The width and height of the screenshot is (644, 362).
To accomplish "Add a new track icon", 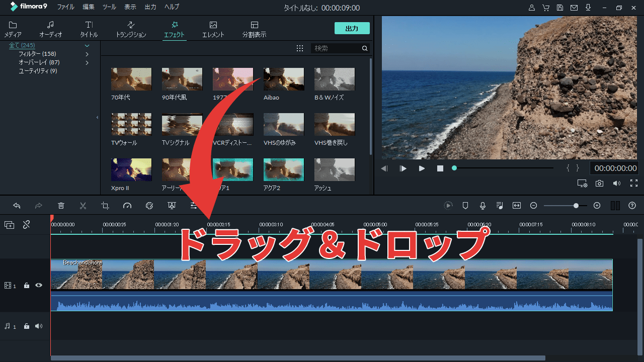I will [10, 225].
